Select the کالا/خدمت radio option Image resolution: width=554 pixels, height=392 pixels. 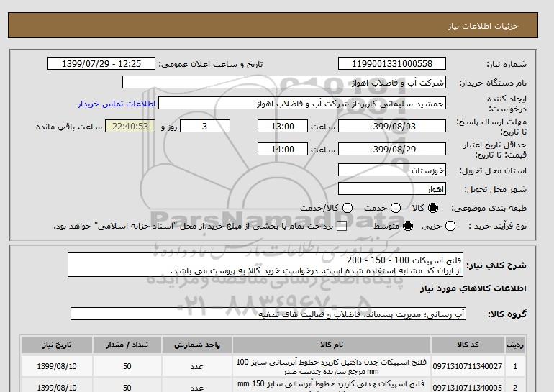(348, 208)
